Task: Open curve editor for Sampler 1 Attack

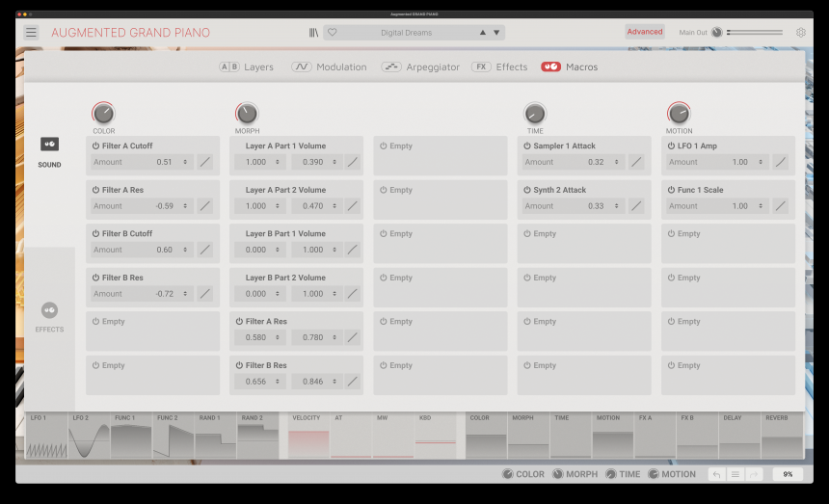Action: [x=636, y=162]
